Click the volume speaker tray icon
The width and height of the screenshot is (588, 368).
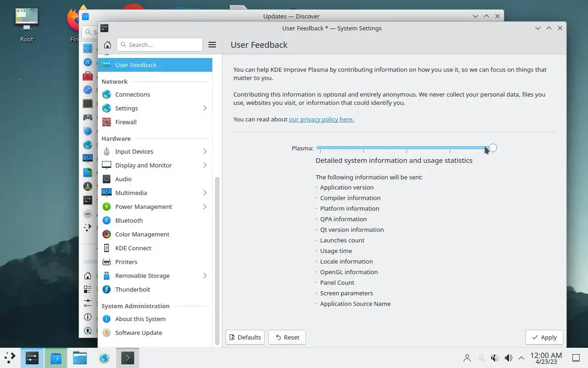[x=509, y=358]
